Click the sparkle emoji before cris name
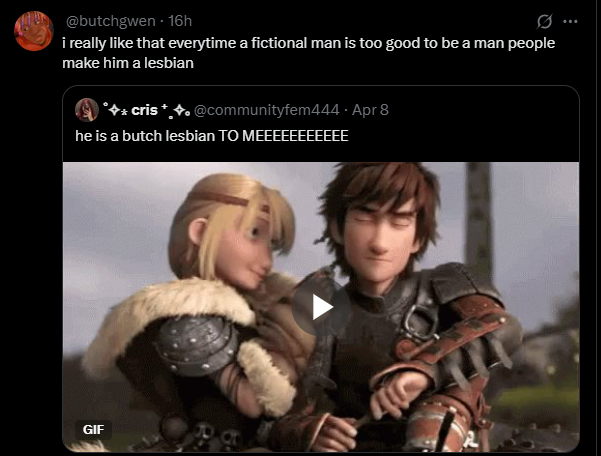The height and width of the screenshot is (456, 601). 115,110
